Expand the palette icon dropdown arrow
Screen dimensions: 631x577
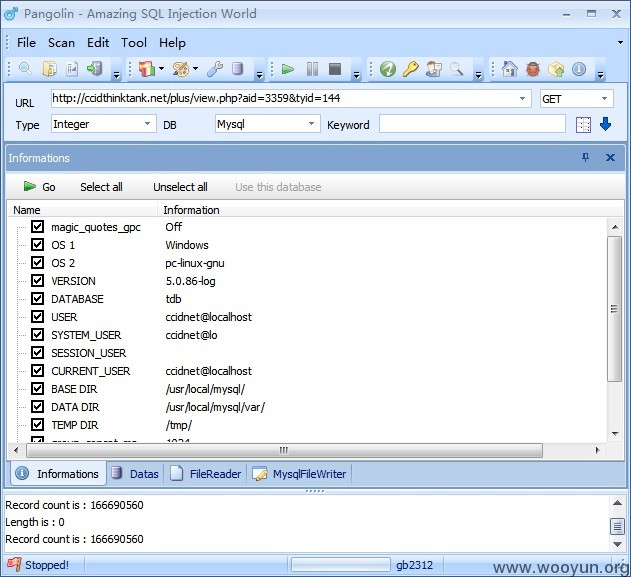195,69
